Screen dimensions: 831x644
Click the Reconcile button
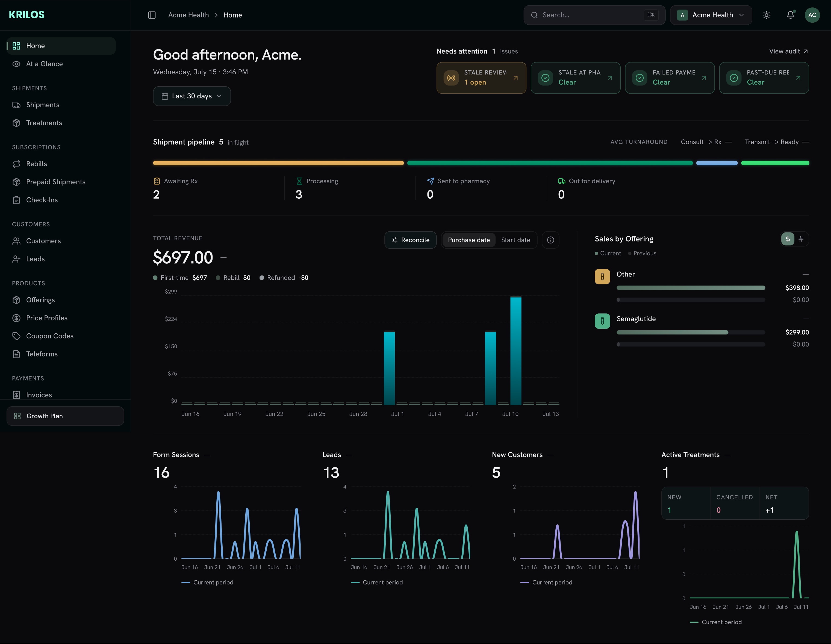410,240
